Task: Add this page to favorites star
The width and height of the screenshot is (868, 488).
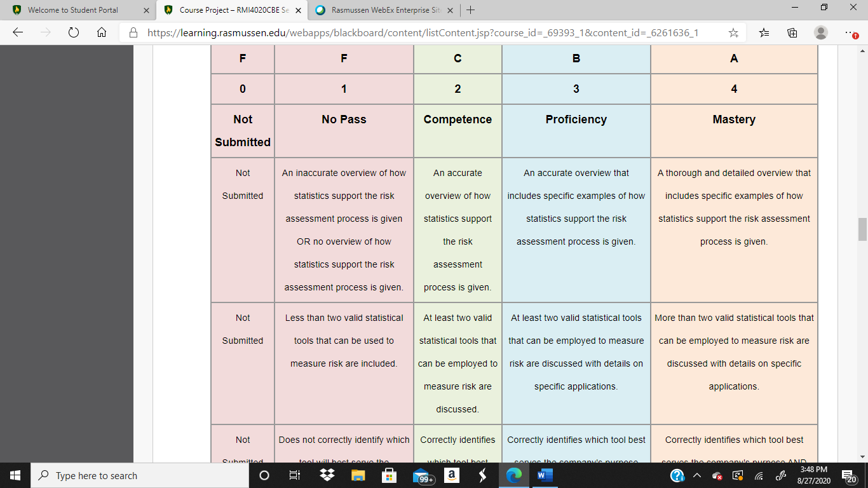Action: click(733, 32)
